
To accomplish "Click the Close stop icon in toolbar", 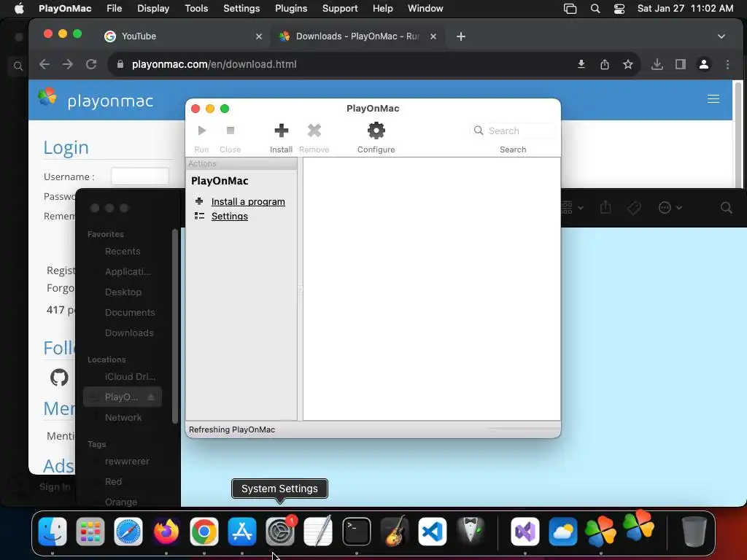I will click(x=230, y=131).
